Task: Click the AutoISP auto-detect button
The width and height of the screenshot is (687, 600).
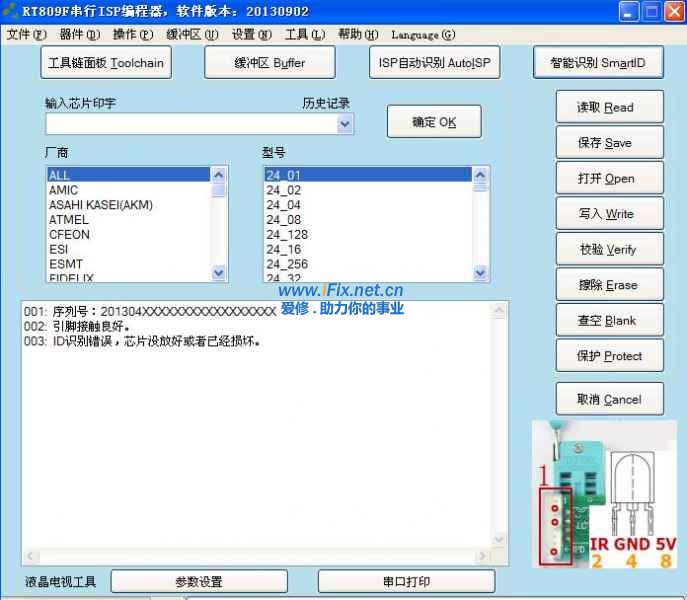Action: click(x=434, y=63)
